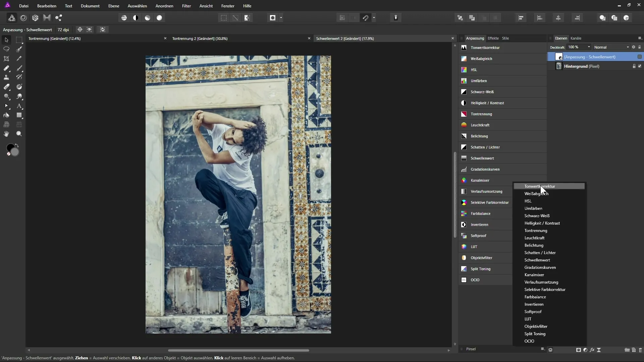644x362 pixels.
Task: Add a mask layer
Action: point(579,350)
